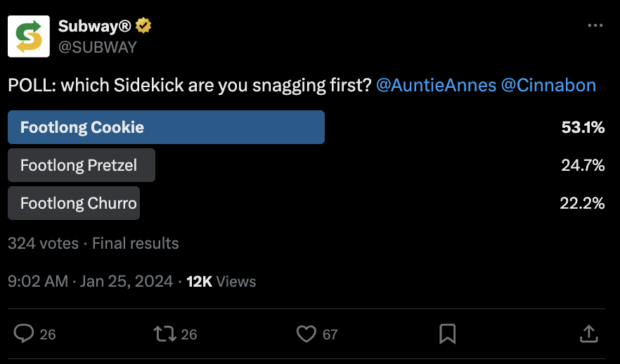620x364 pixels.
Task: Click the @SUBWAY handle
Action: 98,47
